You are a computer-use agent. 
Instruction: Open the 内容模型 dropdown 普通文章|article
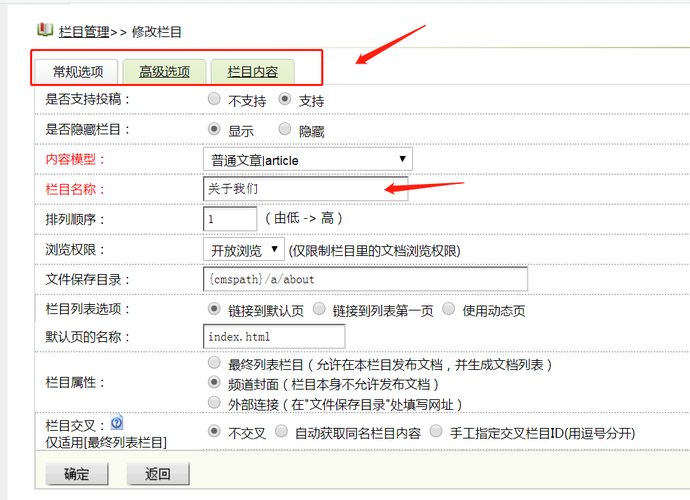pos(308,159)
